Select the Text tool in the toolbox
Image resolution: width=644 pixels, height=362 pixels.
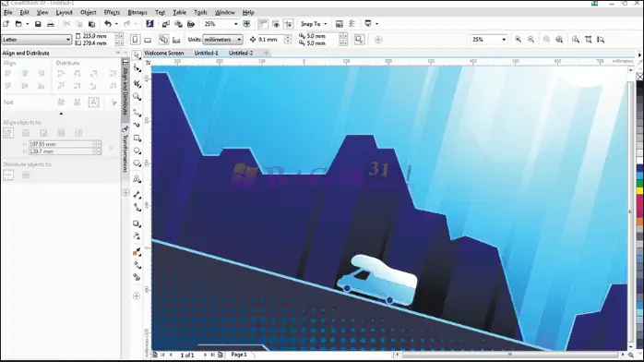point(137,179)
